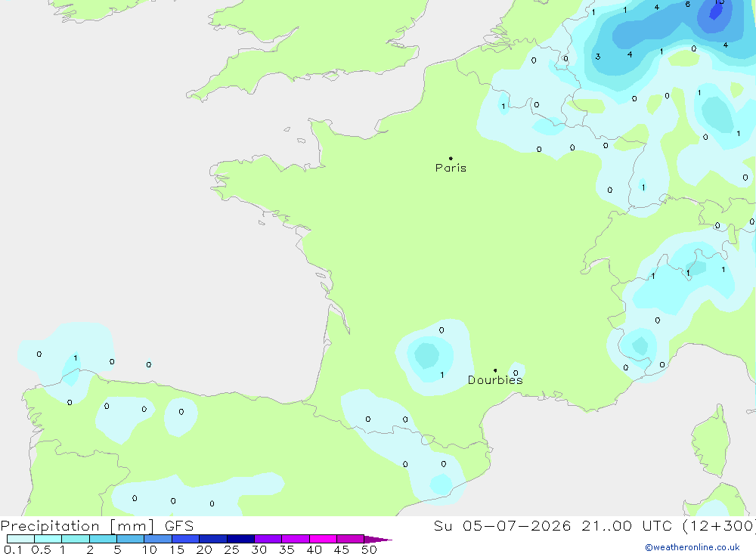Pick the 2–5 mm legend color swatch

(x=103, y=539)
